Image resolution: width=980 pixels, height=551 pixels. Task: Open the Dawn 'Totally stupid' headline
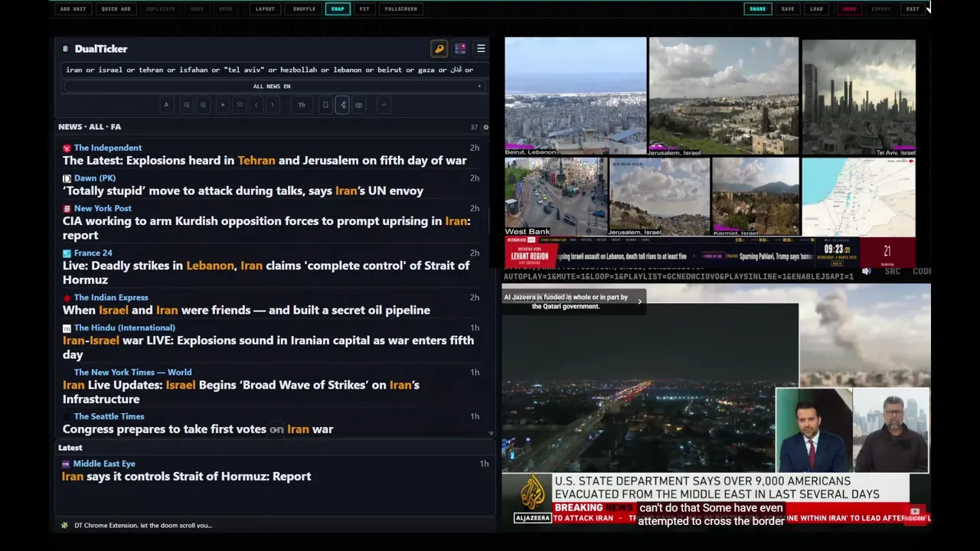(243, 191)
